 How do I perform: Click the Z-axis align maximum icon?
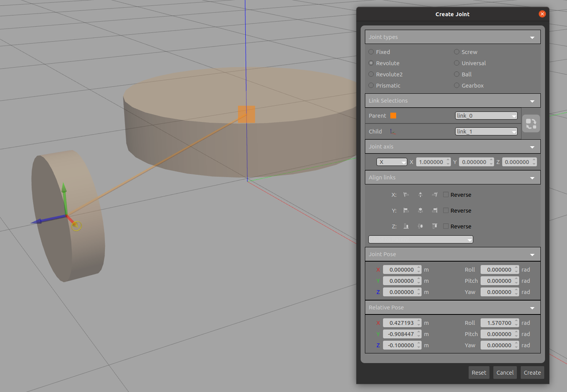[x=435, y=226]
